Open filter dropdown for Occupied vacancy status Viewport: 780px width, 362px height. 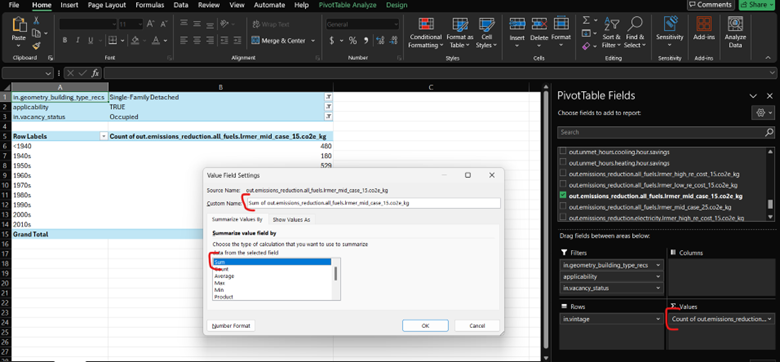pyautogui.click(x=328, y=116)
